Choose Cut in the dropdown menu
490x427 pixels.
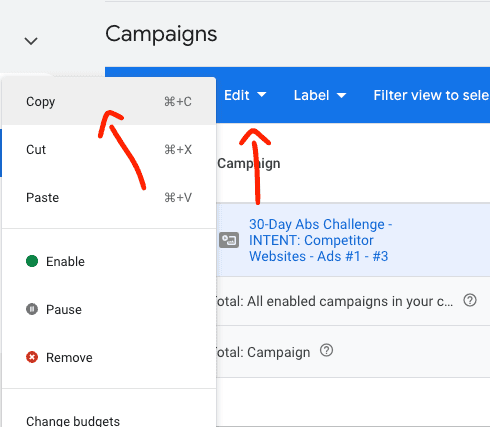[109, 149]
